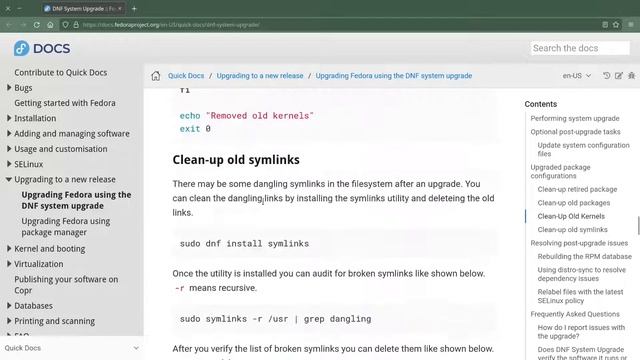Jump to Resolving post-upgrade issues
The height and width of the screenshot is (360, 640).
(x=579, y=243)
